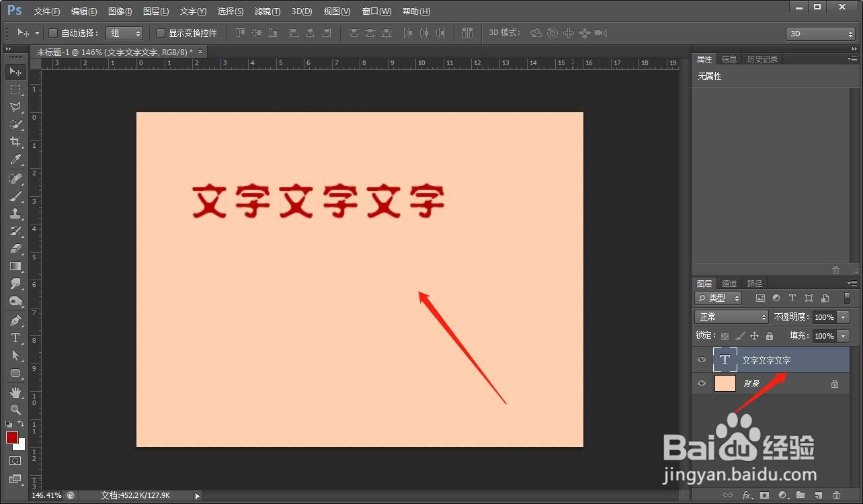Screen dimensions: 863x504
Task: Swap foreground and background colors
Action: click(21, 424)
